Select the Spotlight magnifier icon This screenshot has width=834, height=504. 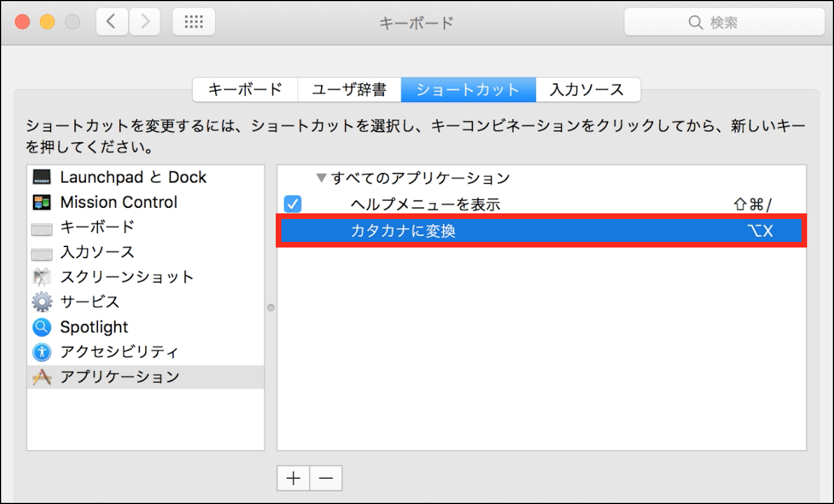pos(42,326)
